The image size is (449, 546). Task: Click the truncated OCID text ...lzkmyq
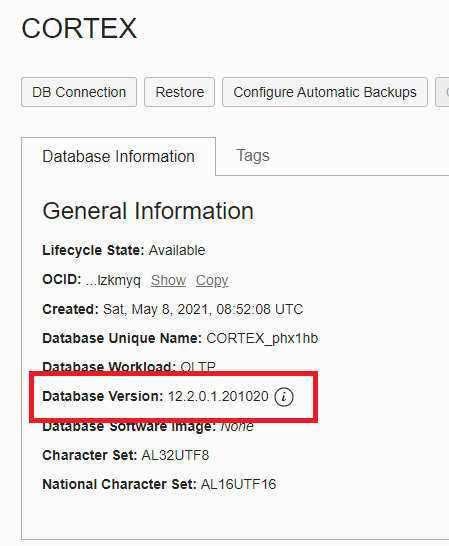tap(113, 280)
